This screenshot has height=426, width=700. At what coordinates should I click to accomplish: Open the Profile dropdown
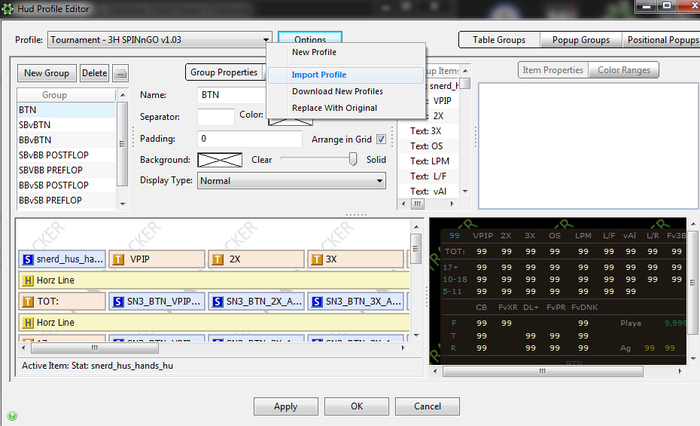coord(160,40)
